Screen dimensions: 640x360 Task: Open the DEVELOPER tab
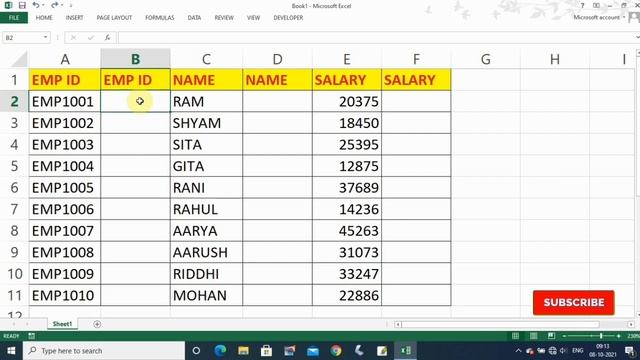coord(288,18)
